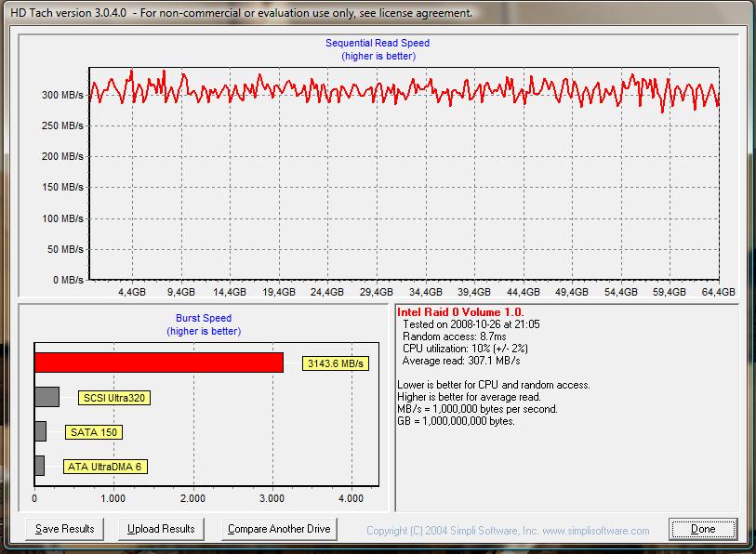This screenshot has width=756, height=554.
Task: Click the 34,4GB axis tick label
Action: coord(426,292)
